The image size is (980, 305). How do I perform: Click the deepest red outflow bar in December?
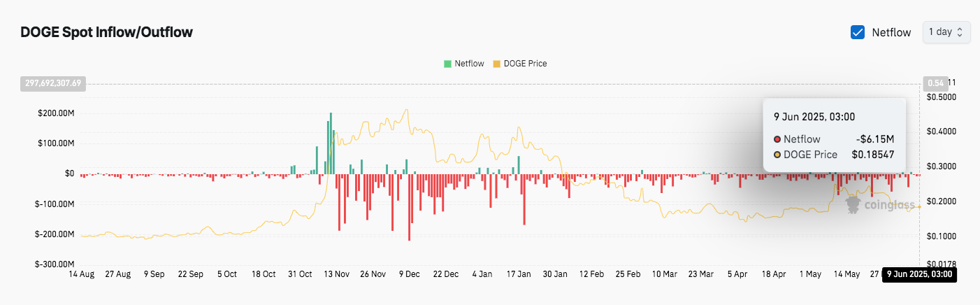click(409, 207)
